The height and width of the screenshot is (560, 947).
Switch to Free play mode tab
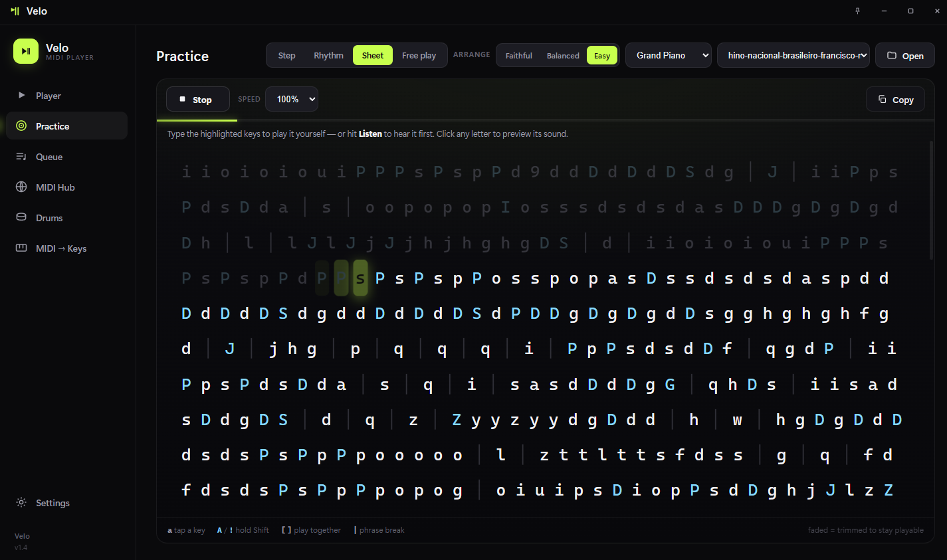(x=419, y=55)
